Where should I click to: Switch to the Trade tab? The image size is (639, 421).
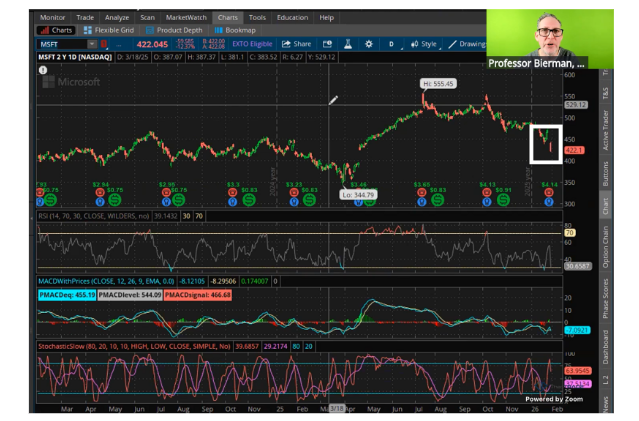[85, 18]
